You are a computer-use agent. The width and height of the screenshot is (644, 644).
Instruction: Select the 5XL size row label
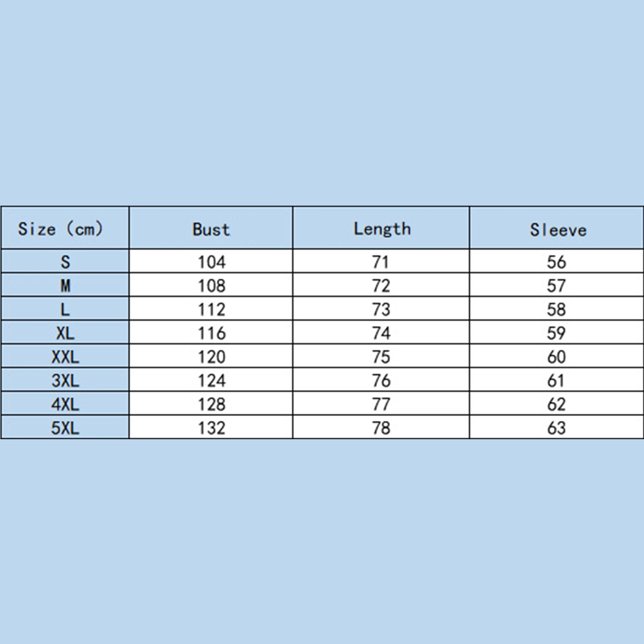point(65,428)
